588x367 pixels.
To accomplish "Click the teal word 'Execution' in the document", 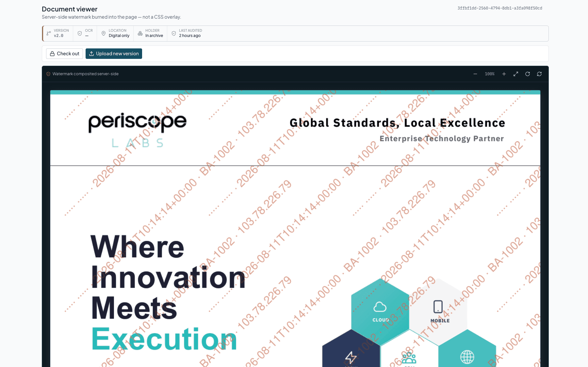I will (164, 339).
